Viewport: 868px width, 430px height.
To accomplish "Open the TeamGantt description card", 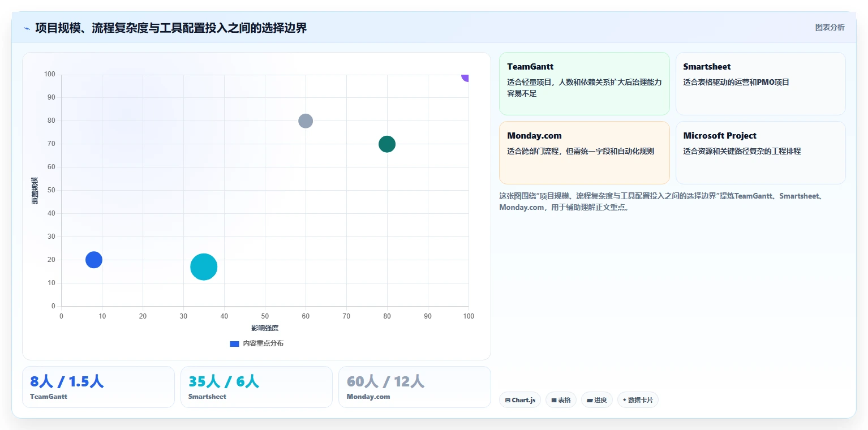I will pos(584,84).
